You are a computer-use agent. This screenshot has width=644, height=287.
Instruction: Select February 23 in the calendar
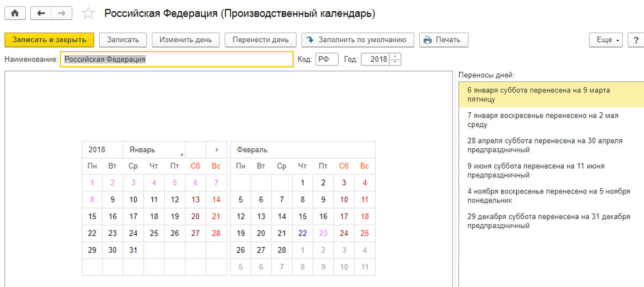pyautogui.click(x=323, y=233)
